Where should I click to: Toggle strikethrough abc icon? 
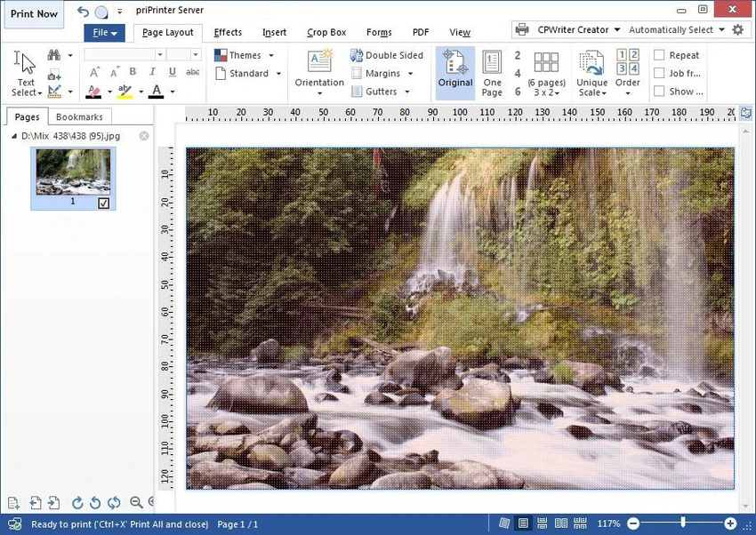click(193, 72)
